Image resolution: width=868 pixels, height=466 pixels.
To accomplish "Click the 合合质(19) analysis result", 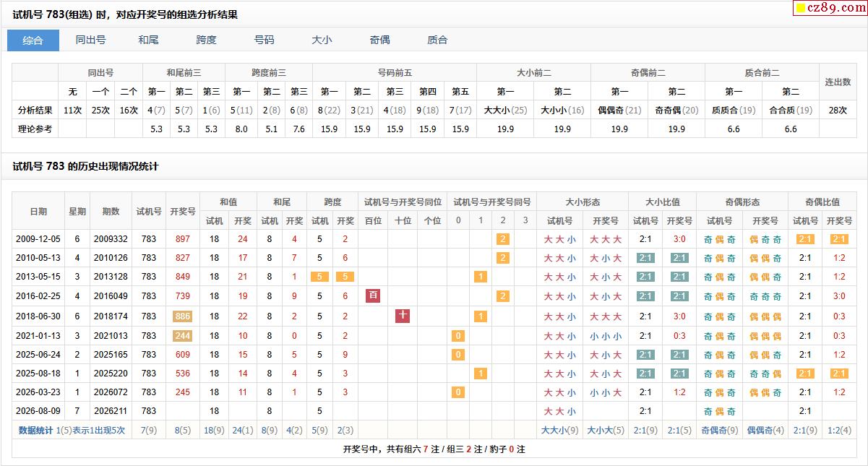I will (791, 111).
